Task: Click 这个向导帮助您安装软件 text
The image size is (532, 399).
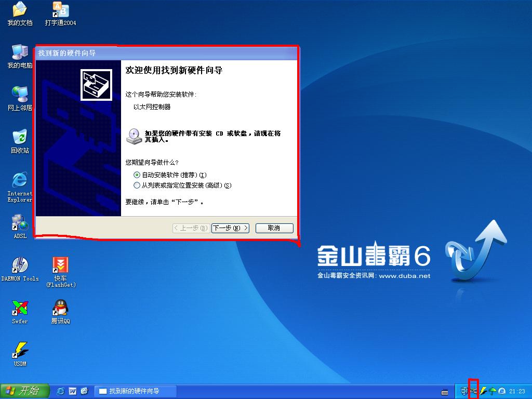Action: [161, 95]
